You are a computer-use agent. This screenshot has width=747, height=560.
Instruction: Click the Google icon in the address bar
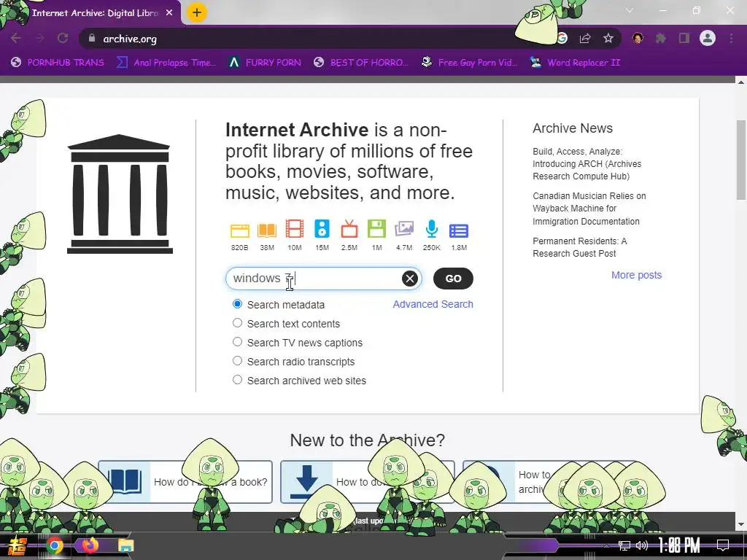pos(562,39)
